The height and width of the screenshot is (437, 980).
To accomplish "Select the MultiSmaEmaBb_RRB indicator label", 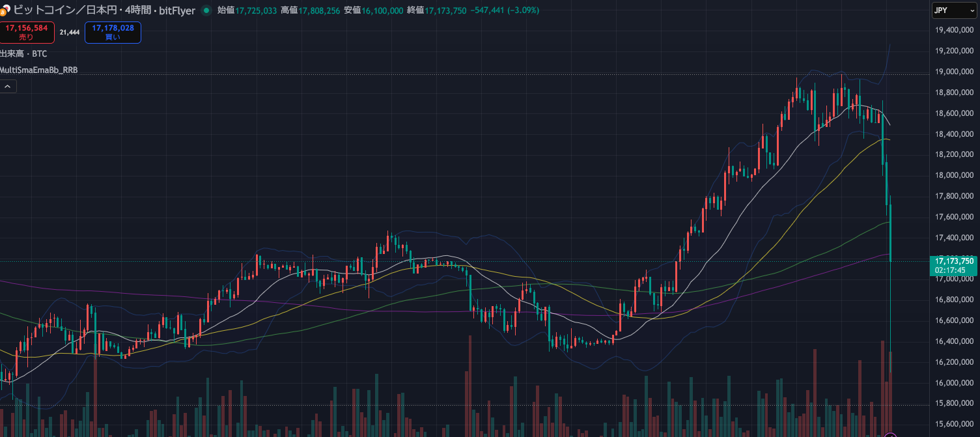I will pos(38,70).
